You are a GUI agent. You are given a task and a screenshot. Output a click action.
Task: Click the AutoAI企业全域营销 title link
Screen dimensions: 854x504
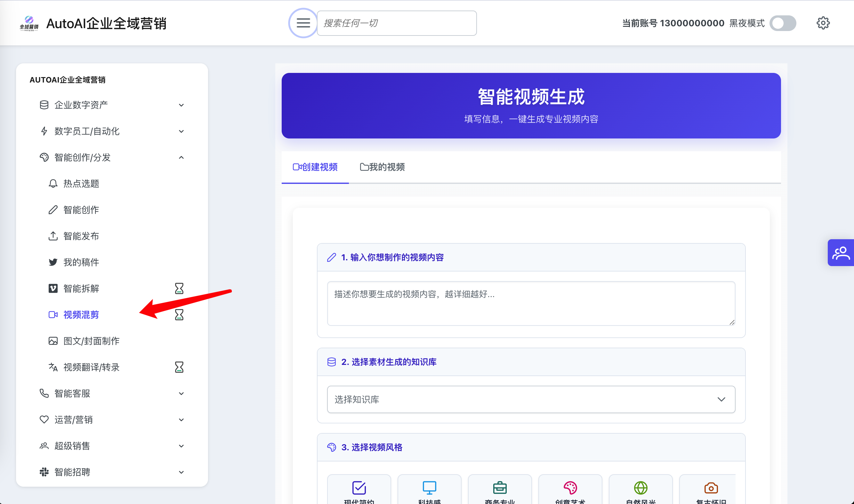(x=106, y=23)
